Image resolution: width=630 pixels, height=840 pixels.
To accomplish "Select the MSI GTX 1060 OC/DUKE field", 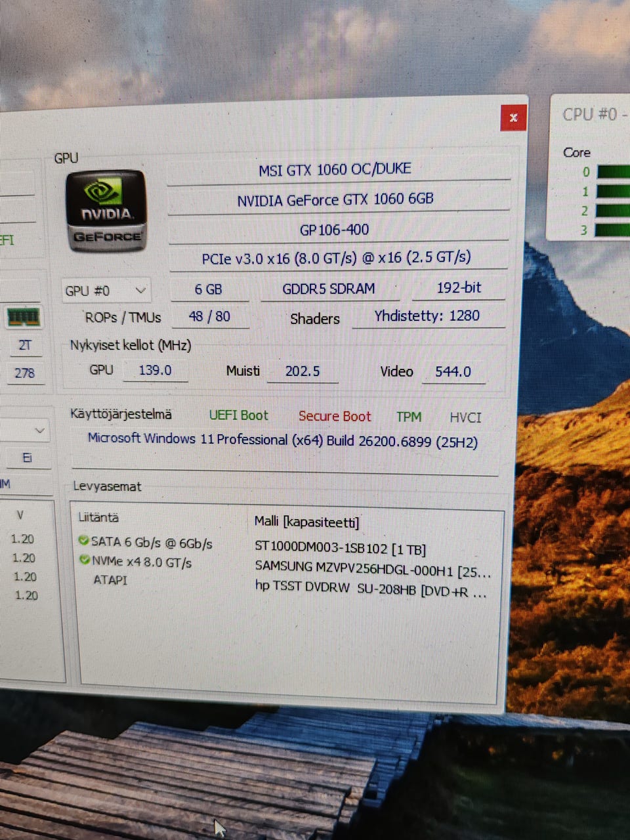I will (339, 169).
